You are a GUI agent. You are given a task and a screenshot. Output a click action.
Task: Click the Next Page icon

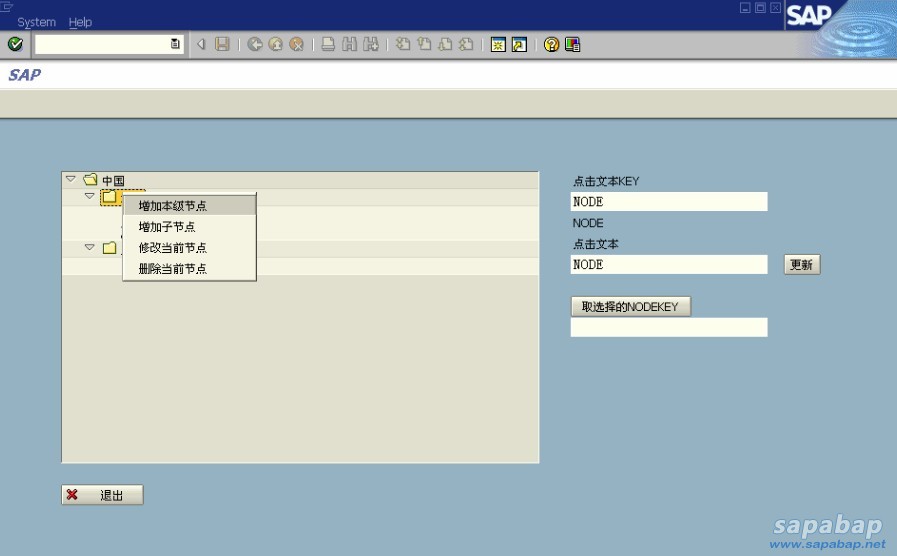click(x=445, y=44)
